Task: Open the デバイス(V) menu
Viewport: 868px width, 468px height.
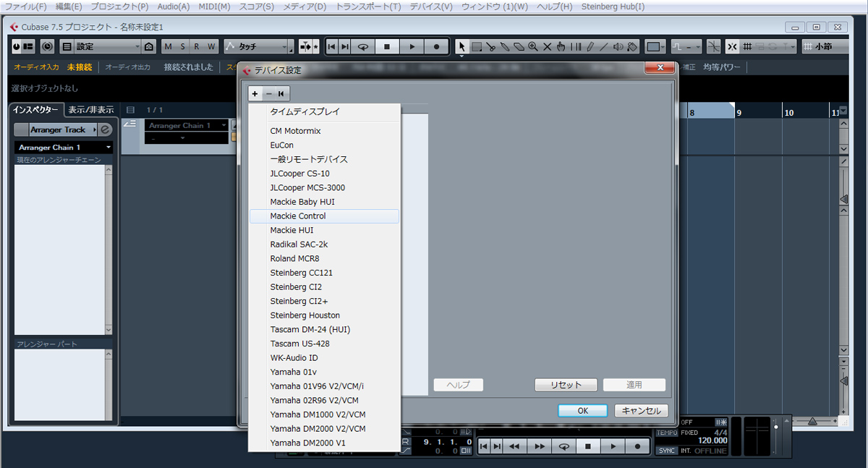Action: [x=431, y=7]
